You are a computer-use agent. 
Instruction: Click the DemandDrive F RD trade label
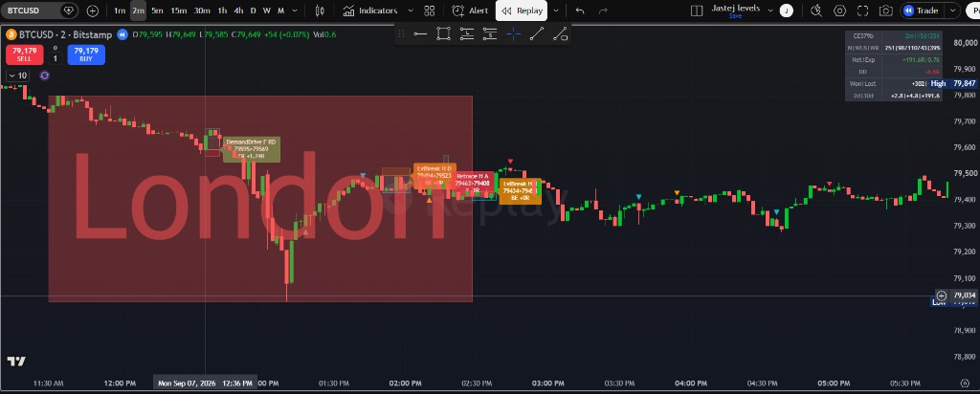click(x=252, y=149)
